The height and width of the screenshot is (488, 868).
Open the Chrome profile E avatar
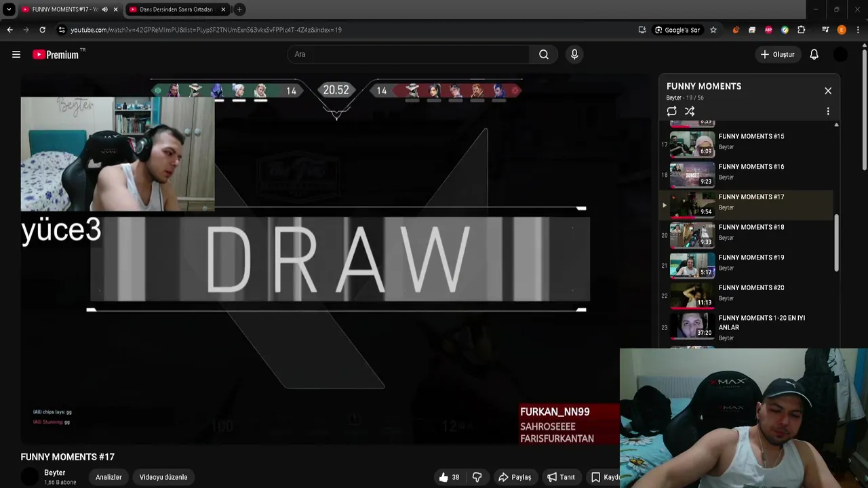tap(842, 30)
